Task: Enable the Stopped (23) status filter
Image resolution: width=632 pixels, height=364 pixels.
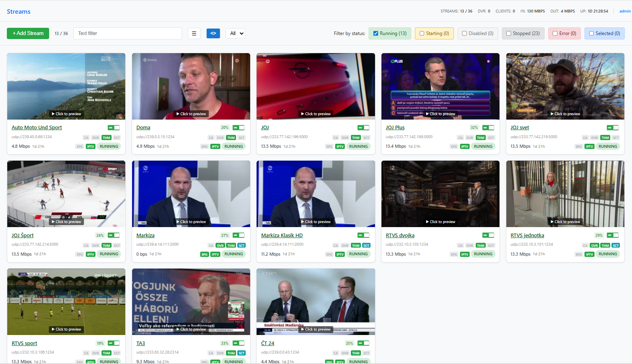Action: point(509,33)
